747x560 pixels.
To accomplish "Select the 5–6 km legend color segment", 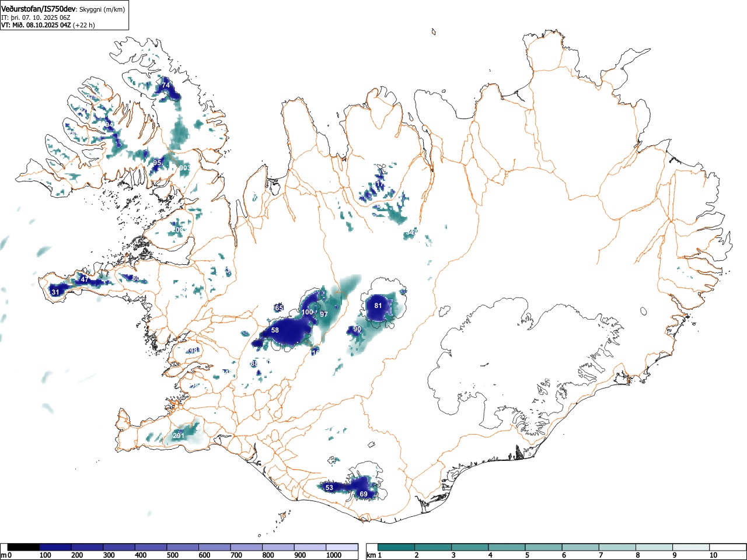I will click(543, 547).
